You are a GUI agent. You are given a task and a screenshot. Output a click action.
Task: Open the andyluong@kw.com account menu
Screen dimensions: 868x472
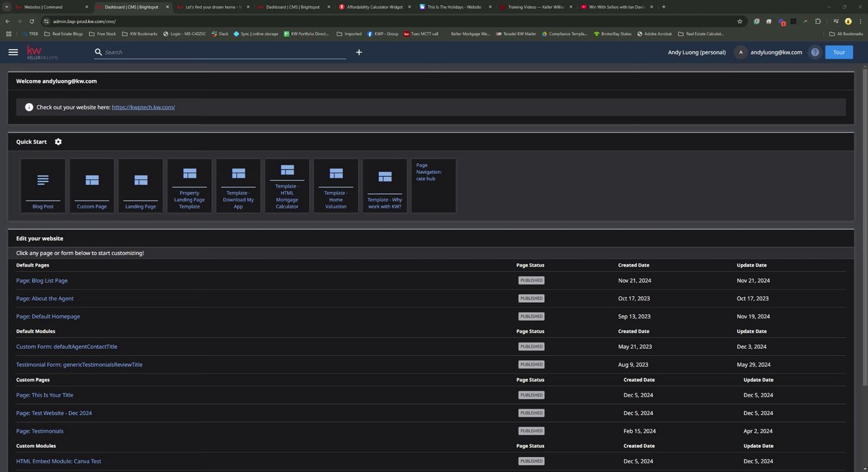point(768,52)
